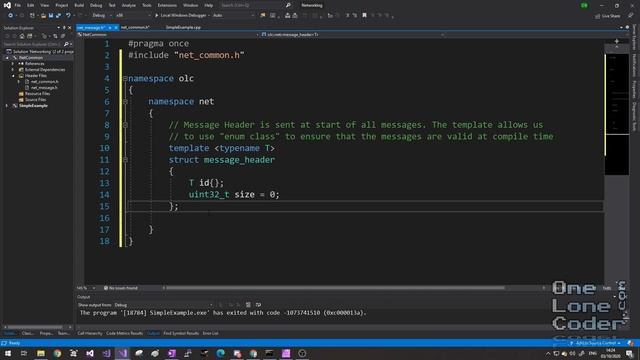Click the Save All toolbar icon
Image resolution: width=640 pixels, height=360 pixels.
point(58,16)
